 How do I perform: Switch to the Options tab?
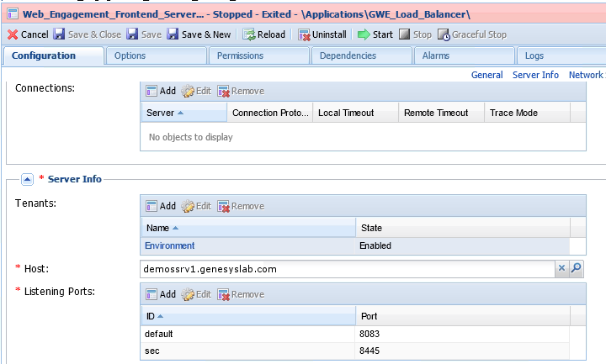tap(157, 55)
